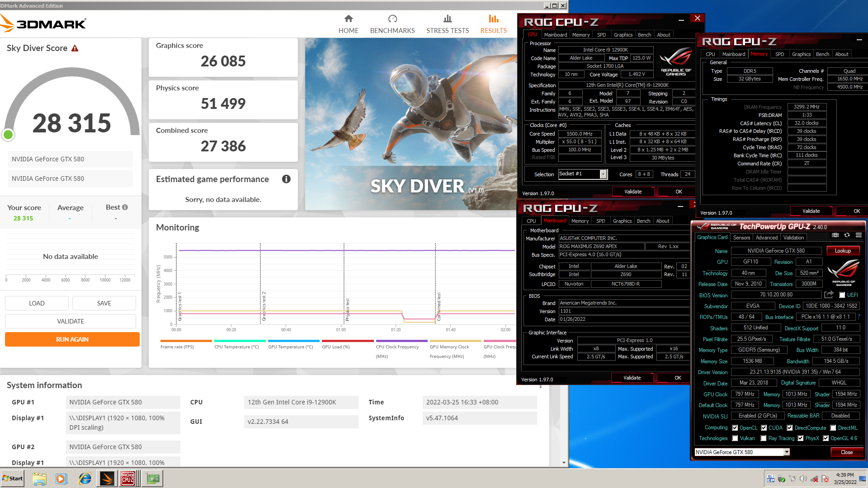Click Validate in the CPU-Z Memory window
The image size is (868, 488).
[811, 211]
